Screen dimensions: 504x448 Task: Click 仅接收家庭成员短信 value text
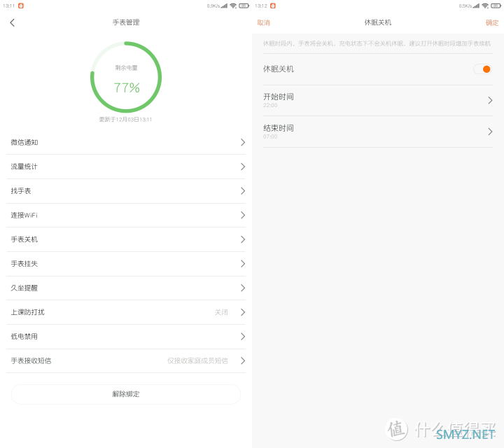(x=197, y=360)
